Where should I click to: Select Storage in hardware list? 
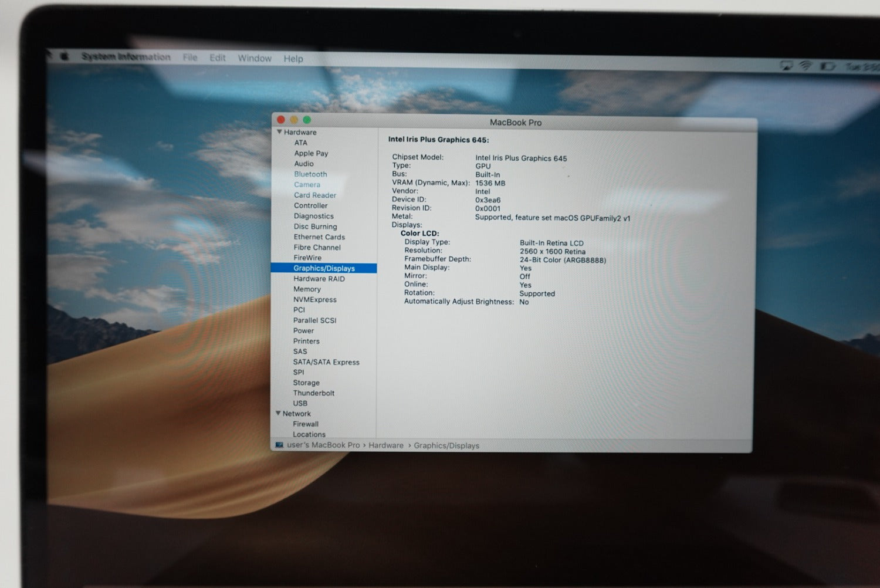[306, 383]
